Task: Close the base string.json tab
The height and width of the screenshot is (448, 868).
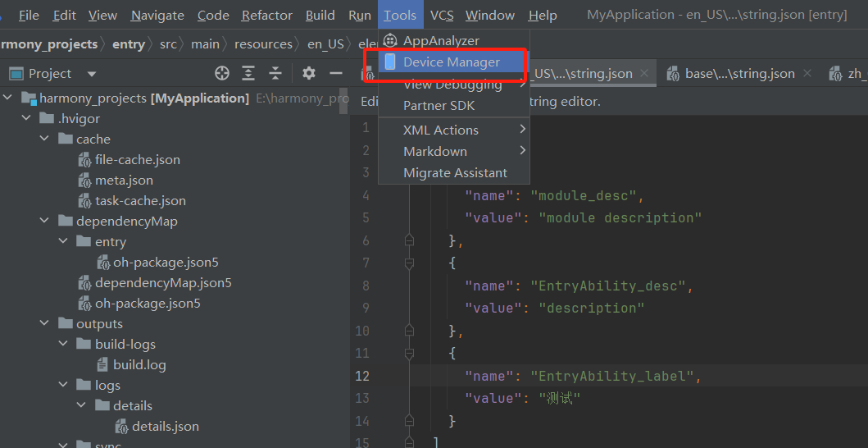Action: tap(807, 73)
